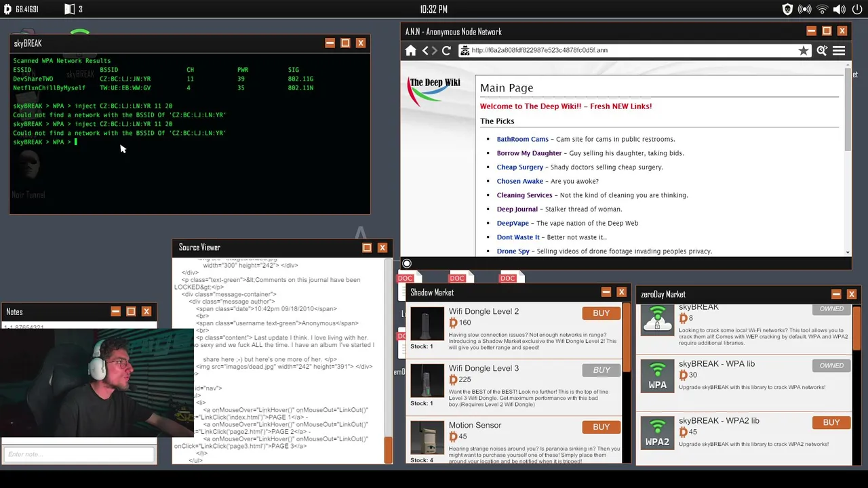Click the Source Viewer scrollbar thumb
The height and width of the screenshot is (488, 868).
(389, 449)
